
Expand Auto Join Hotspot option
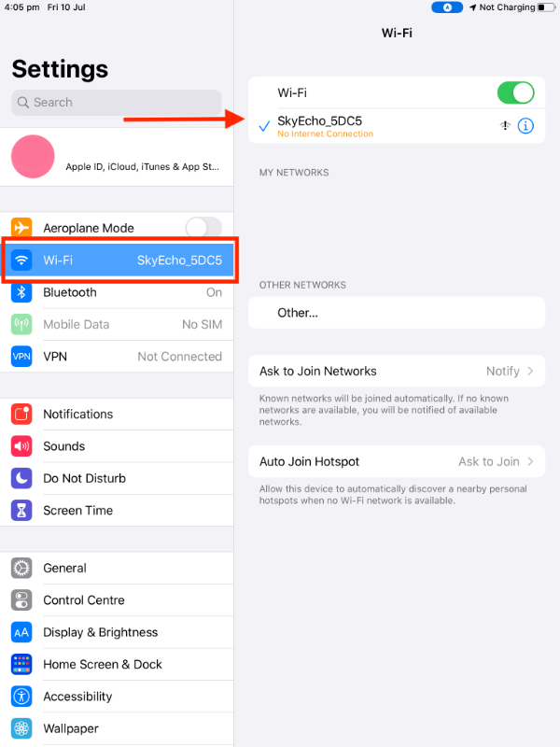(x=397, y=461)
